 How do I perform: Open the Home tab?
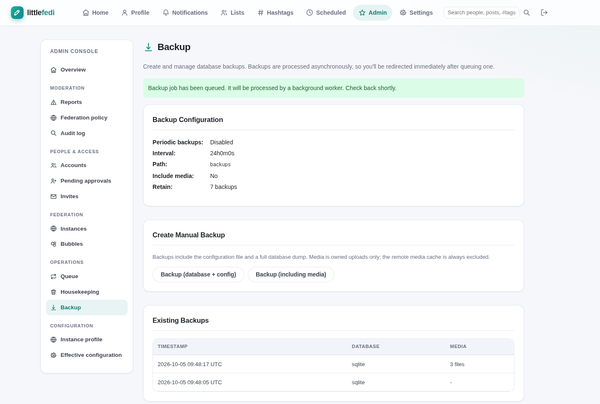96,13
